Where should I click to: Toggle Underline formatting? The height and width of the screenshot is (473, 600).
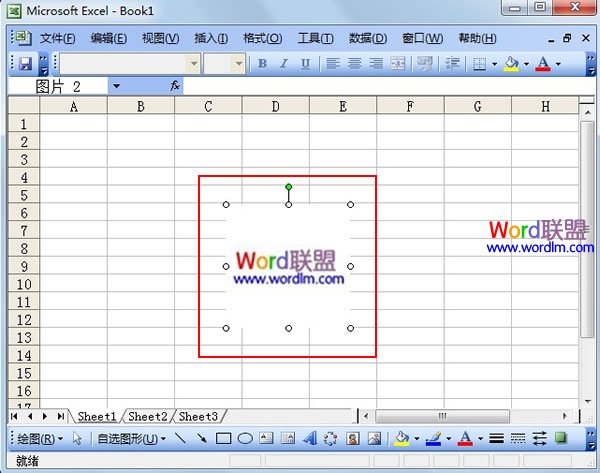click(305, 64)
